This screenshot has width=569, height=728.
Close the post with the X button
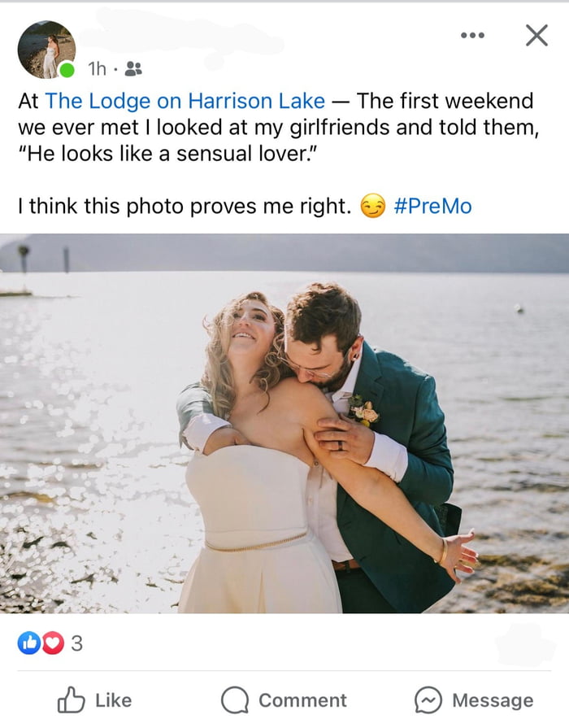[x=536, y=35]
